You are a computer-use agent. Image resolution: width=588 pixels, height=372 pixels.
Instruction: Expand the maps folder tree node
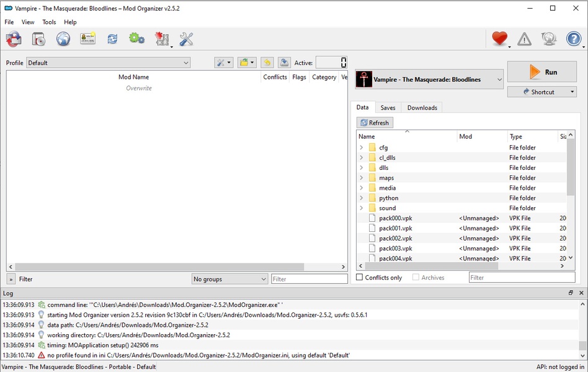[362, 178]
